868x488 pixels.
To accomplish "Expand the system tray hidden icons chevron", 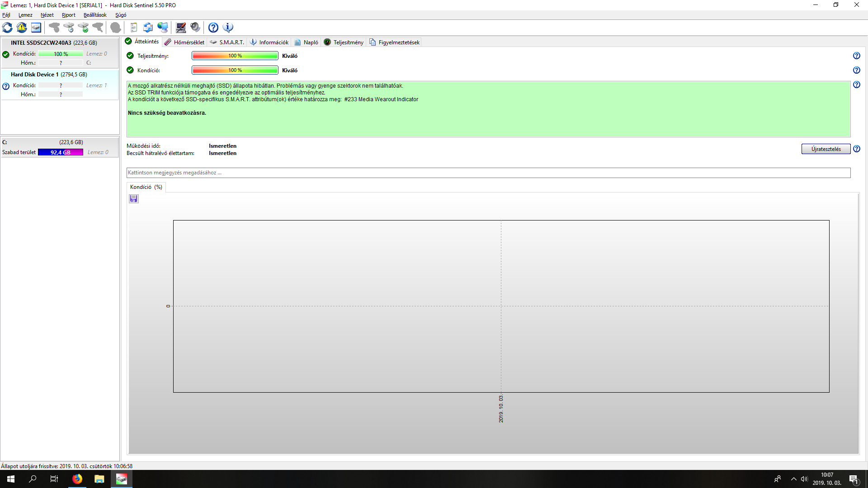I will point(793,479).
